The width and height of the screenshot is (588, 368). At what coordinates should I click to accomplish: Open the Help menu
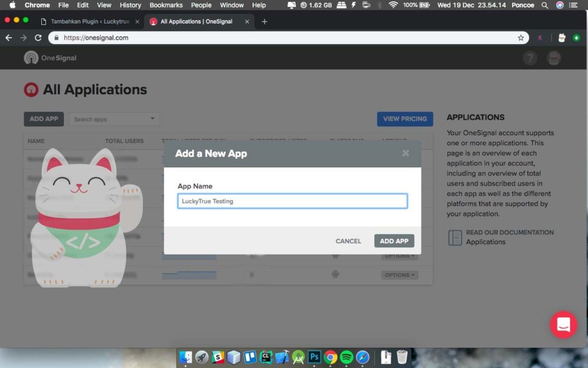[259, 5]
